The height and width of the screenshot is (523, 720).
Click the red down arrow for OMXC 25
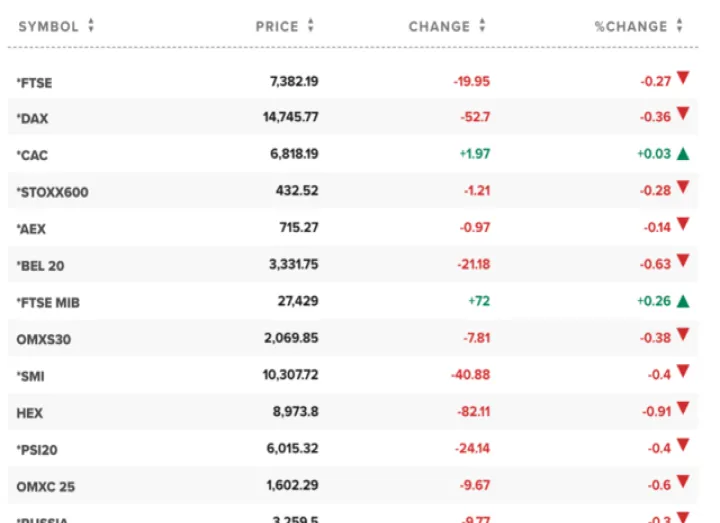683,483
